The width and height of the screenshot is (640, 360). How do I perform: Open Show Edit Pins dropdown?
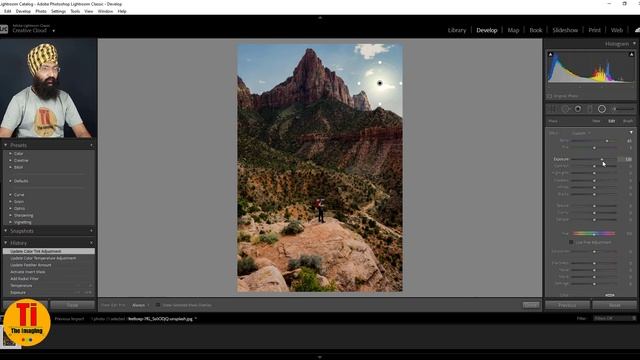(140, 305)
